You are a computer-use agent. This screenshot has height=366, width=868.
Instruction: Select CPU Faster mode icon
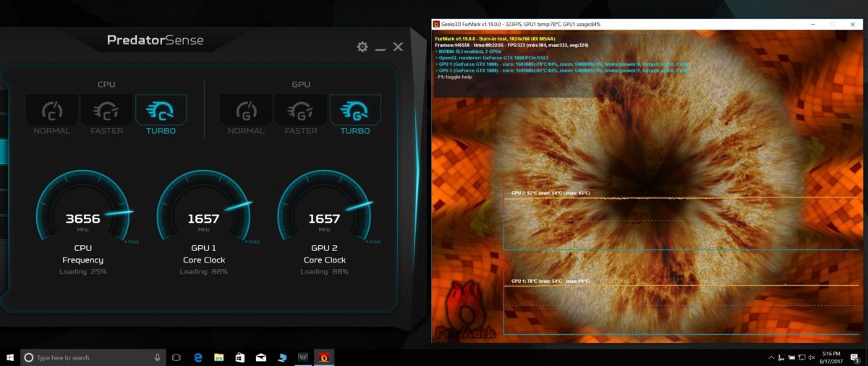[106, 111]
